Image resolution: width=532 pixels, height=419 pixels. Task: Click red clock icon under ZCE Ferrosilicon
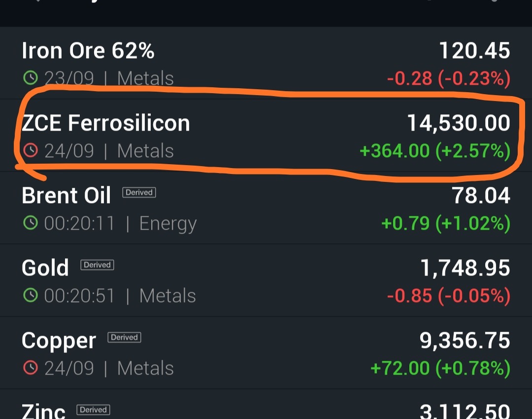(x=31, y=150)
